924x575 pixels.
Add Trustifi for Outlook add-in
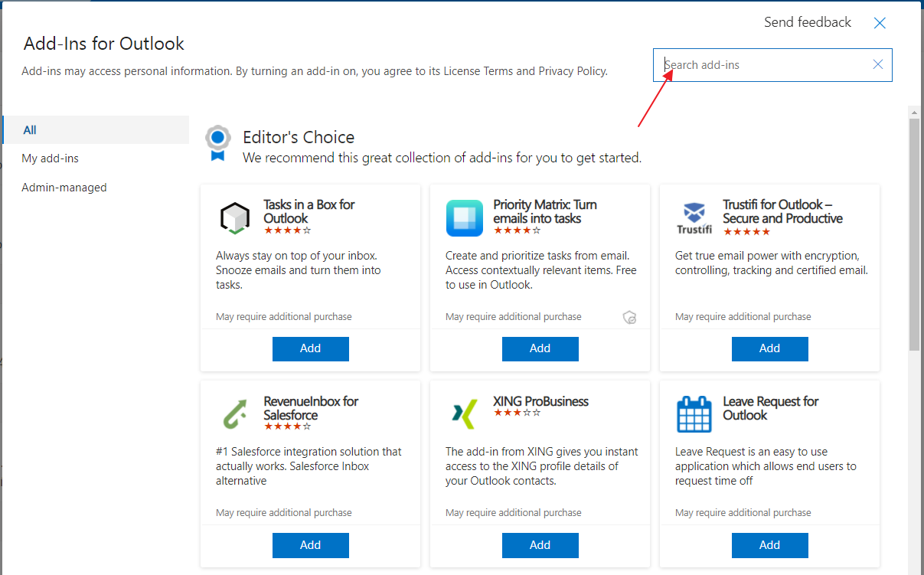click(770, 348)
